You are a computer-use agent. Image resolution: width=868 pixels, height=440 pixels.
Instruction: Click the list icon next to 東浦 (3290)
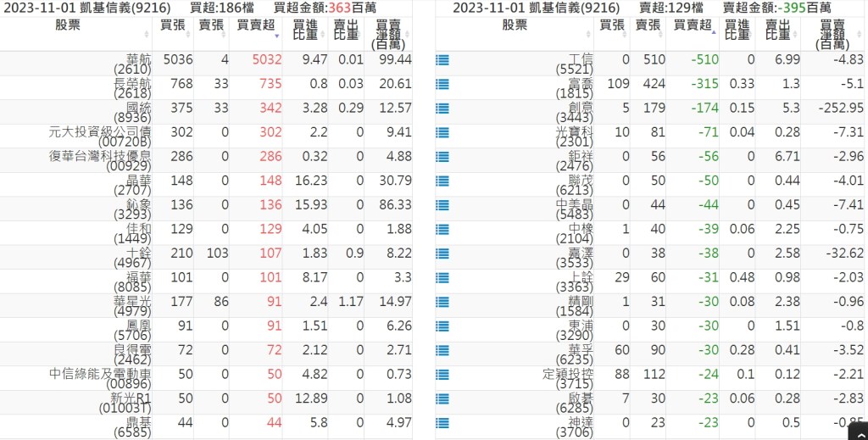tap(442, 326)
